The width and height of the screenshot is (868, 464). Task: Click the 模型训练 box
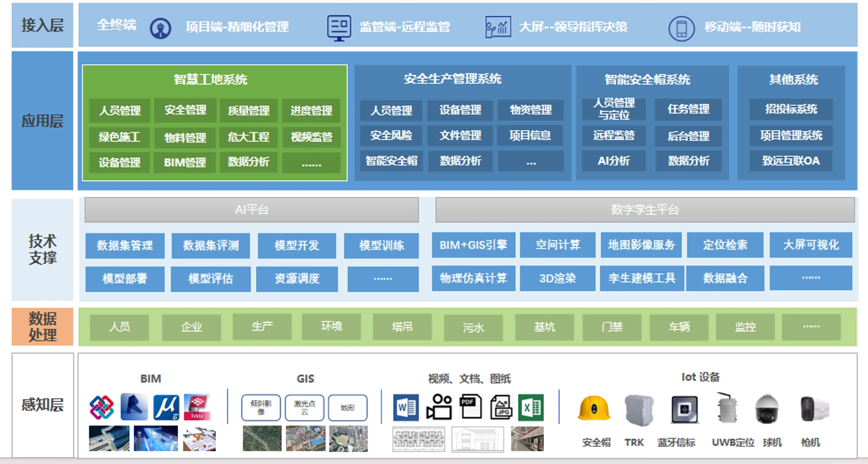click(x=381, y=246)
